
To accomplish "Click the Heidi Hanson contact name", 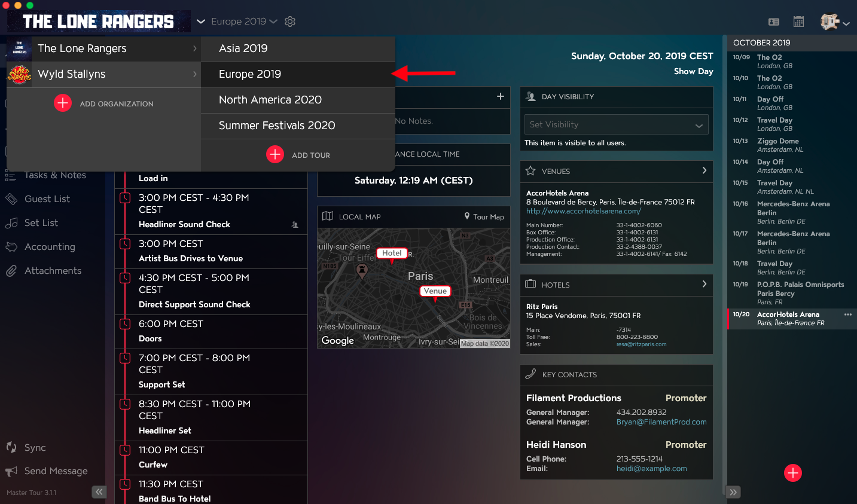I will coord(556,445).
